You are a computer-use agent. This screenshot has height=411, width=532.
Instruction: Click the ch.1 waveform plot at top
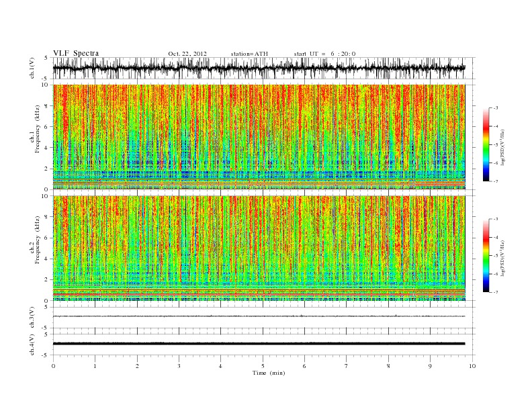coord(264,68)
